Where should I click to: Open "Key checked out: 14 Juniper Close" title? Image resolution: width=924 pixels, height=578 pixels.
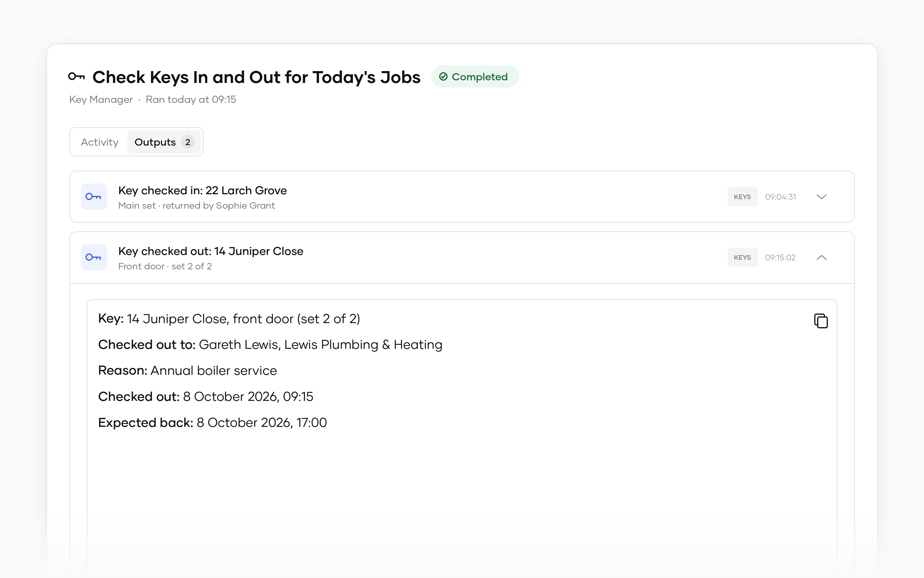point(211,251)
